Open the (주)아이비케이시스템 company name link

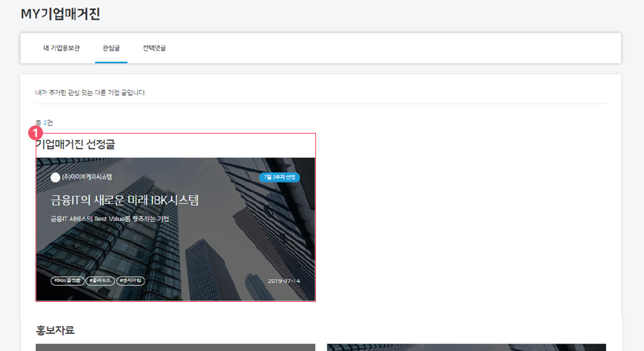tap(87, 177)
